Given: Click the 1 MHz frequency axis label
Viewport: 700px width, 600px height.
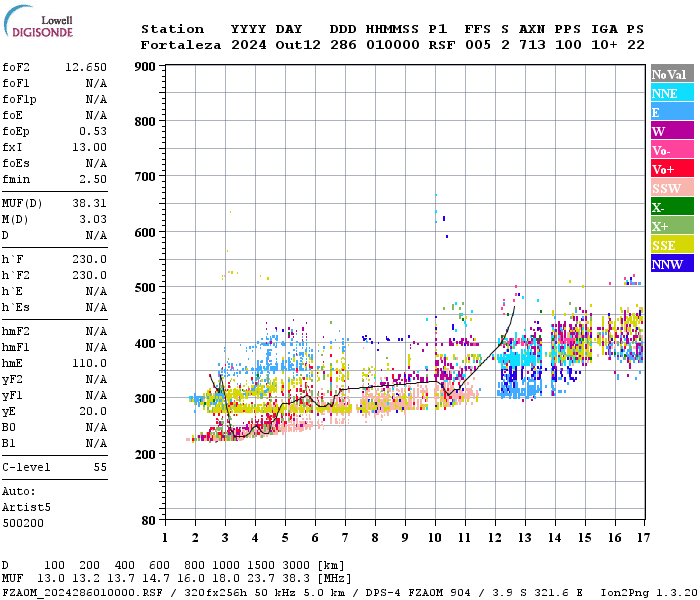Looking at the screenshot, I should point(165,538).
